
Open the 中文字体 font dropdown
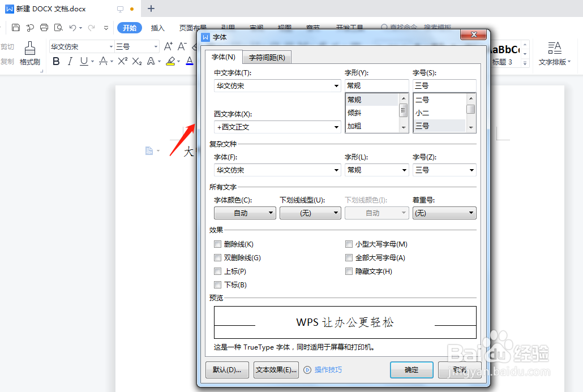337,85
